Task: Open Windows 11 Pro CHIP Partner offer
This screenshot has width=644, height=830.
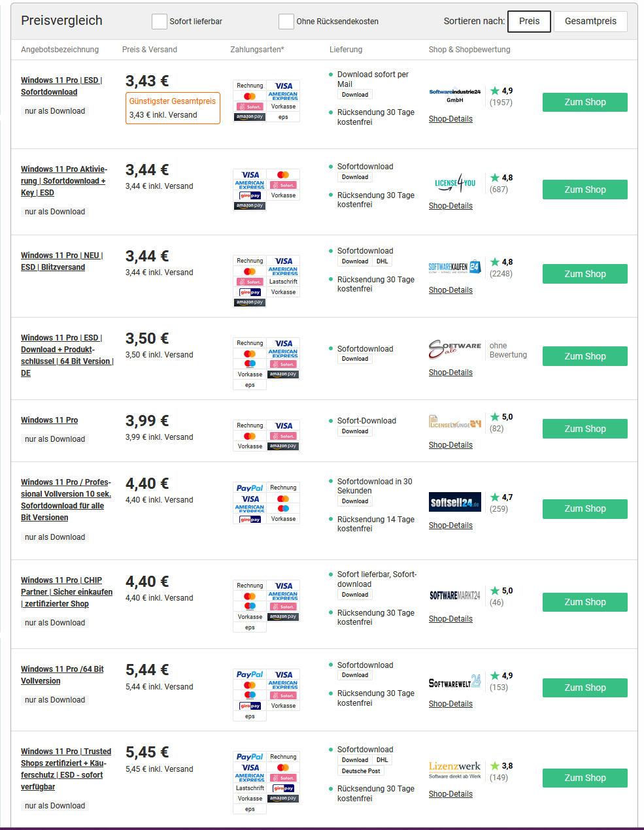Action: pos(66,592)
